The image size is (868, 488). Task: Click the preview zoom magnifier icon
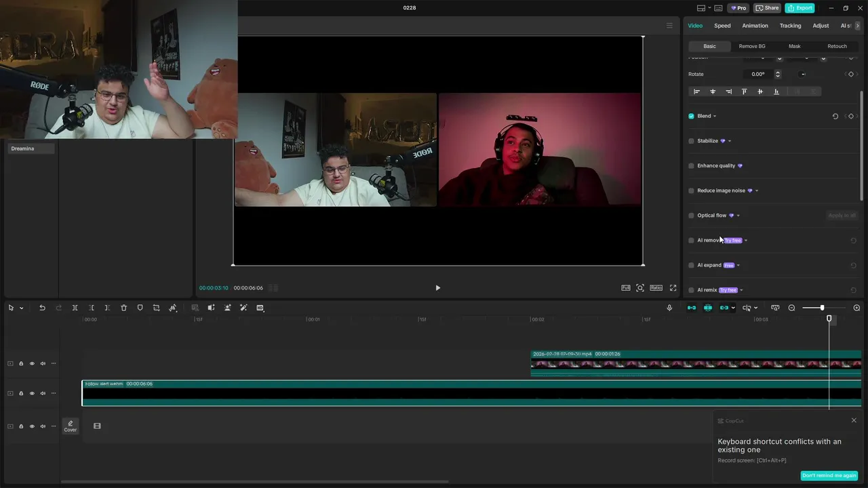pos(640,288)
